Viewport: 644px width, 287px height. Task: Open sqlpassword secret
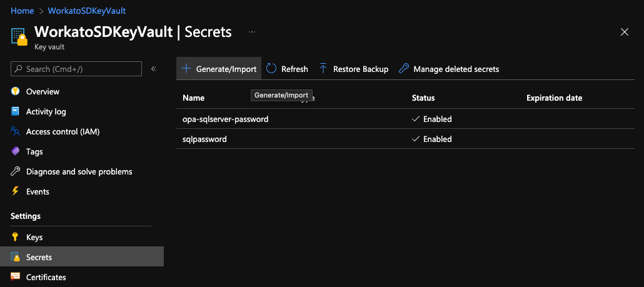tap(204, 139)
